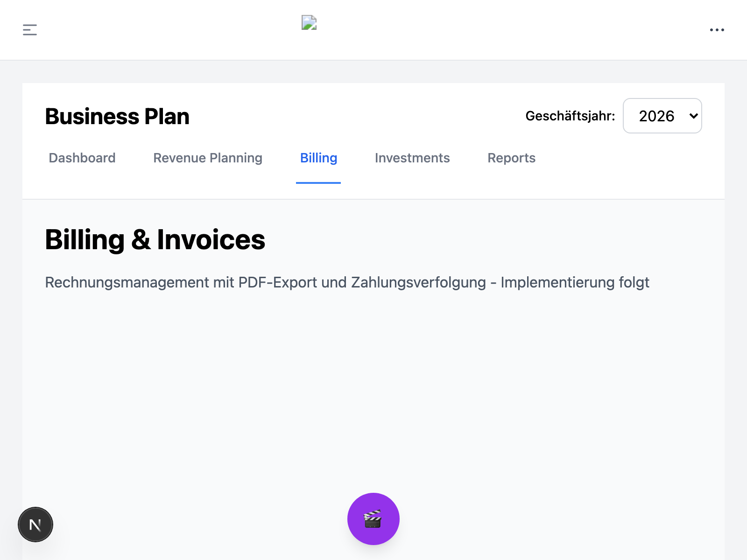
Task: Select the Billing tab
Action: click(x=318, y=158)
